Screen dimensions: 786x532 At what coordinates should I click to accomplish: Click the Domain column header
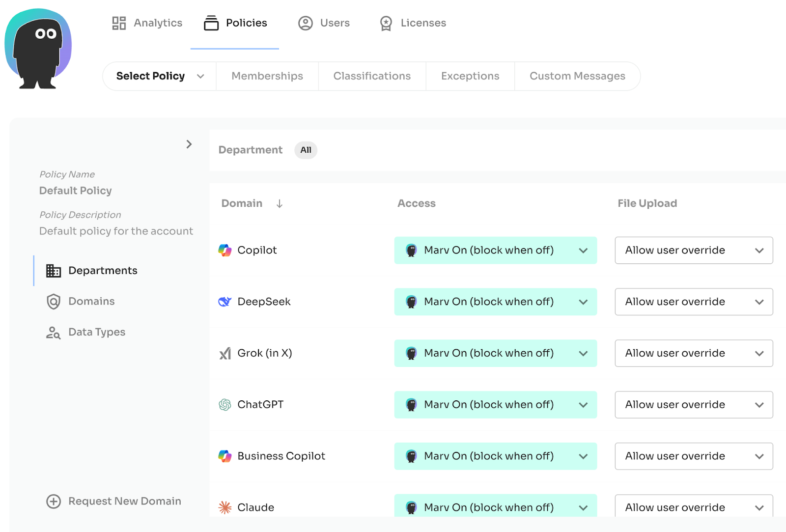242,203
